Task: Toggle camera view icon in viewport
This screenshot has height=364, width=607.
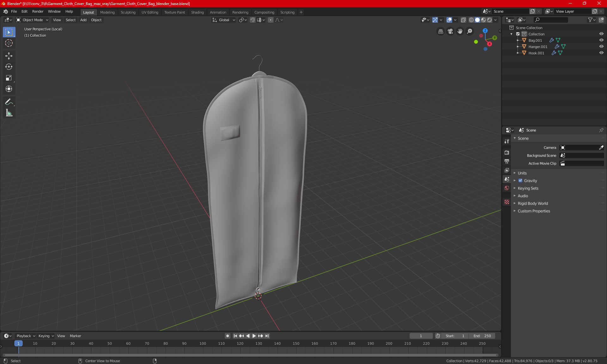Action: pyautogui.click(x=450, y=31)
